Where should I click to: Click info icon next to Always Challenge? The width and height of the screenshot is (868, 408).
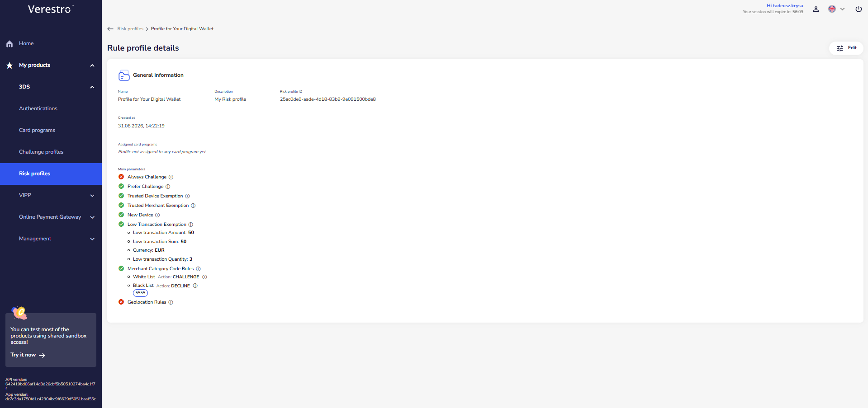coord(171,177)
